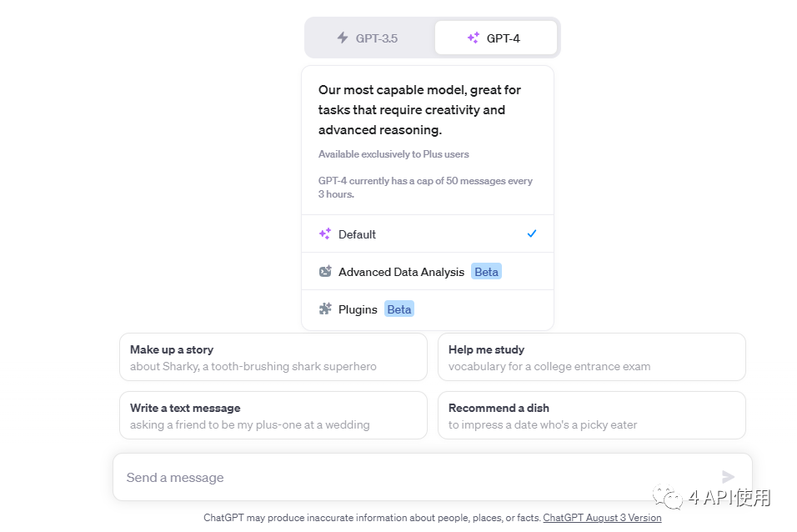Image resolution: width=797 pixels, height=532 pixels.
Task: Choose the 'Make up a story' prompt
Action: click(x=273, y=357)
